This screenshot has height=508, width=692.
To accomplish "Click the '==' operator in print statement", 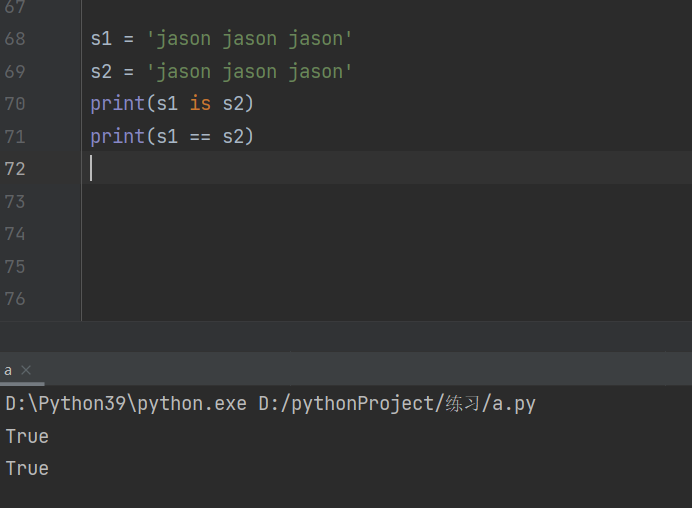I will 200,136.
